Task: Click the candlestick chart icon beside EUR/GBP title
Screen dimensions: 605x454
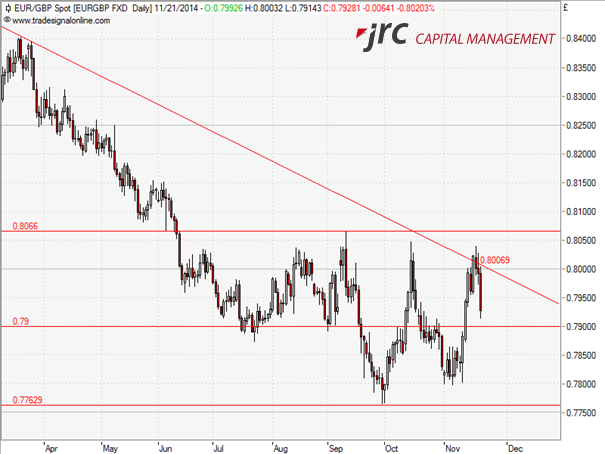Action: click(7, 7)
